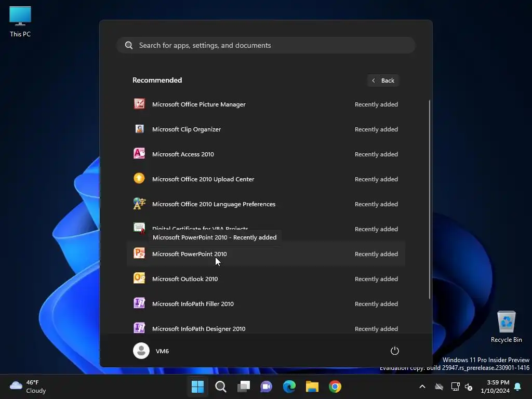Click the Outlook 2010 icon
The image size is (532, 399).
139,278
